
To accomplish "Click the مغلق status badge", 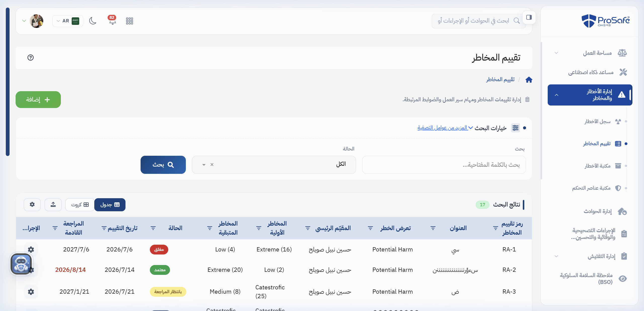I will click(159, 249).
